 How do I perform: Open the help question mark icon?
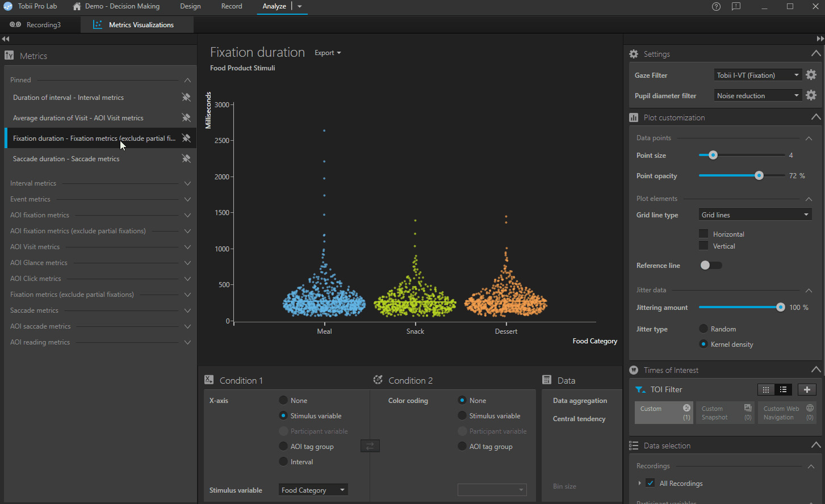click(716, 7)
